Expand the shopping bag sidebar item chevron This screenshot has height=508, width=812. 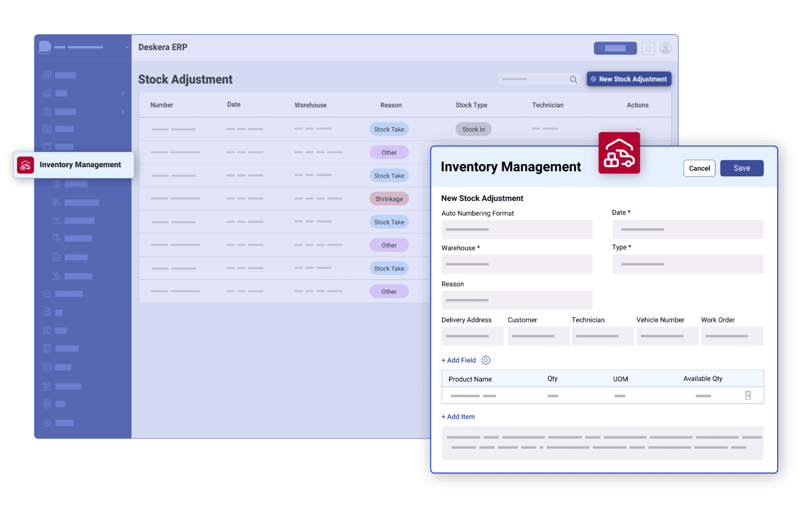pyautogui.click(x=123, y=112)
